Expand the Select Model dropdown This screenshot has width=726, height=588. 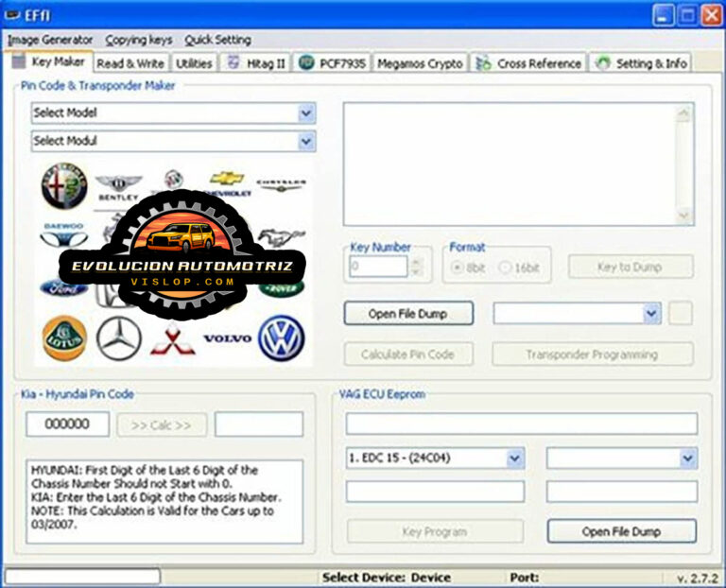click(306, 112)
